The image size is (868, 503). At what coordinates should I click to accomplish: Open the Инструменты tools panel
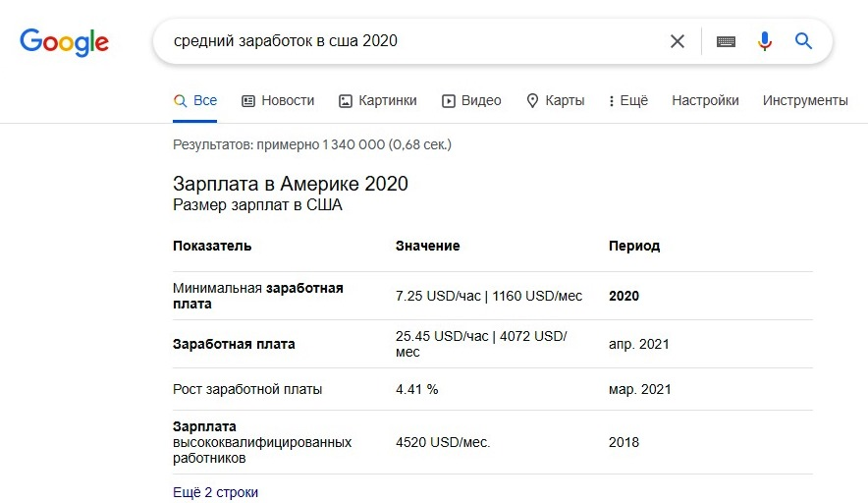804,100
